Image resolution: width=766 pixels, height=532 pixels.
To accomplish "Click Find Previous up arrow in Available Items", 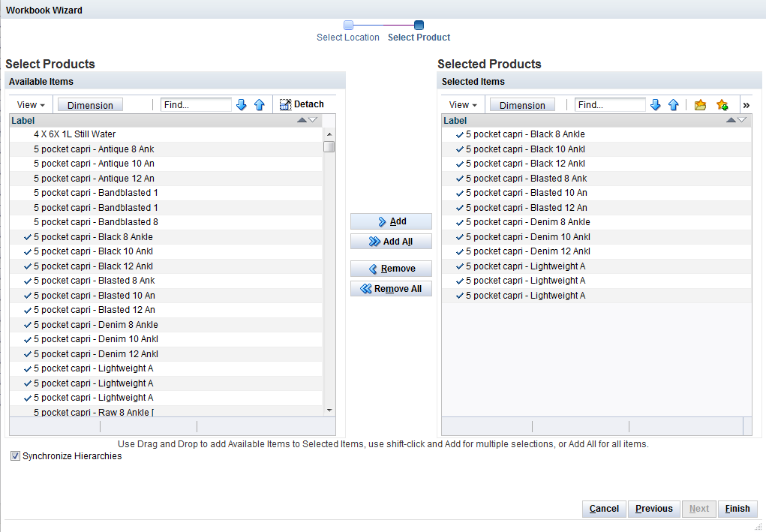I will 260,104.
